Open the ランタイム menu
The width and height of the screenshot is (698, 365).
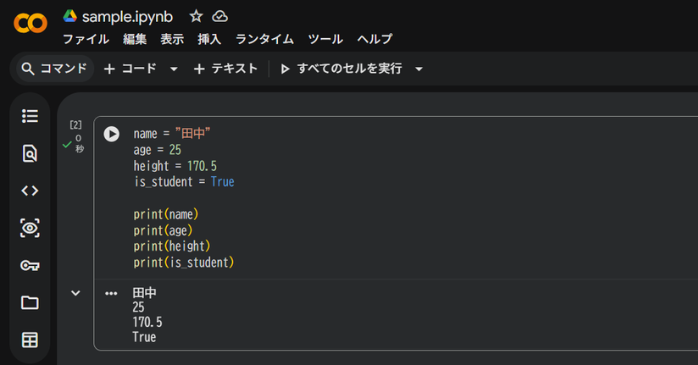[264, 39]
